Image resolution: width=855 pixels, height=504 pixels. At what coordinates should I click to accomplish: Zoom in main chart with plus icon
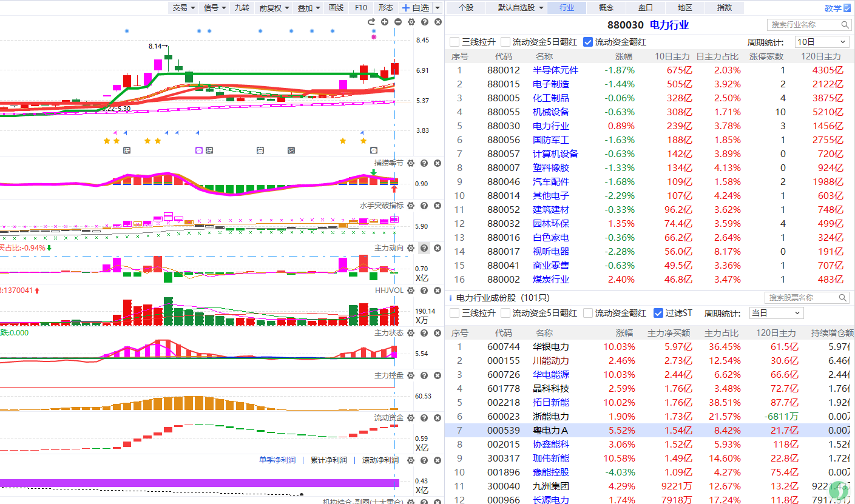pyautogui.click(x=385, y=22)
